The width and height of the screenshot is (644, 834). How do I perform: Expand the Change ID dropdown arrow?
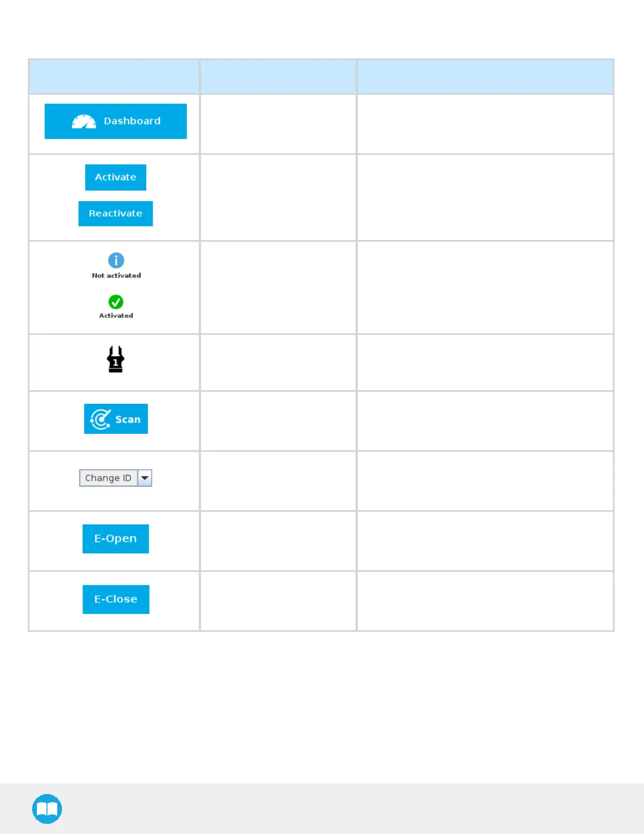145,478
